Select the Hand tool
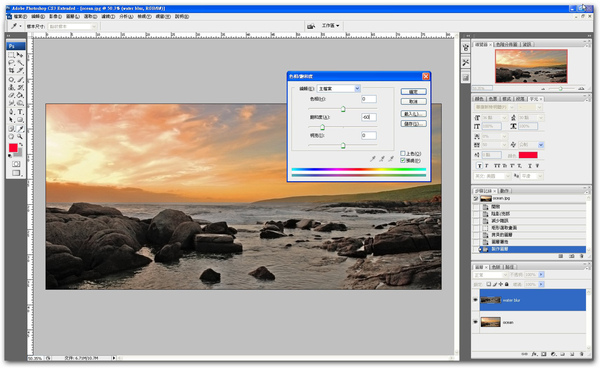Viewport: 600px width, 368px height. coord(11,137)
